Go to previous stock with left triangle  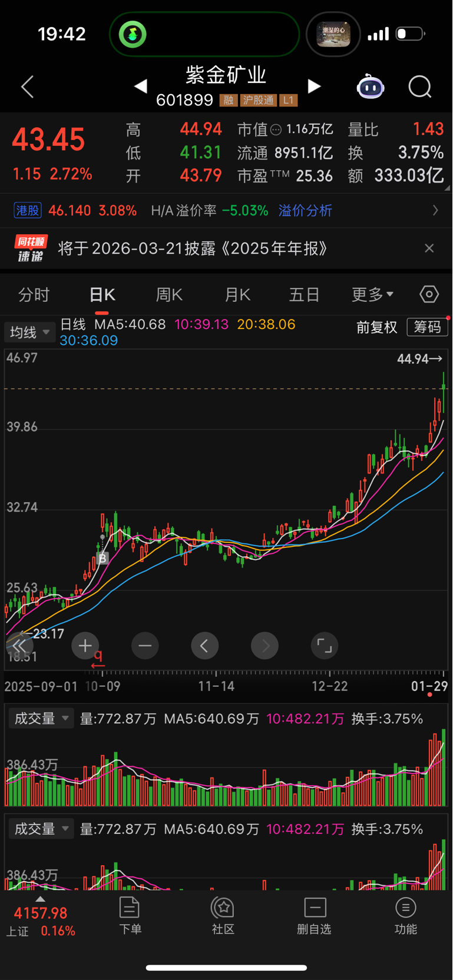[140, 87]
